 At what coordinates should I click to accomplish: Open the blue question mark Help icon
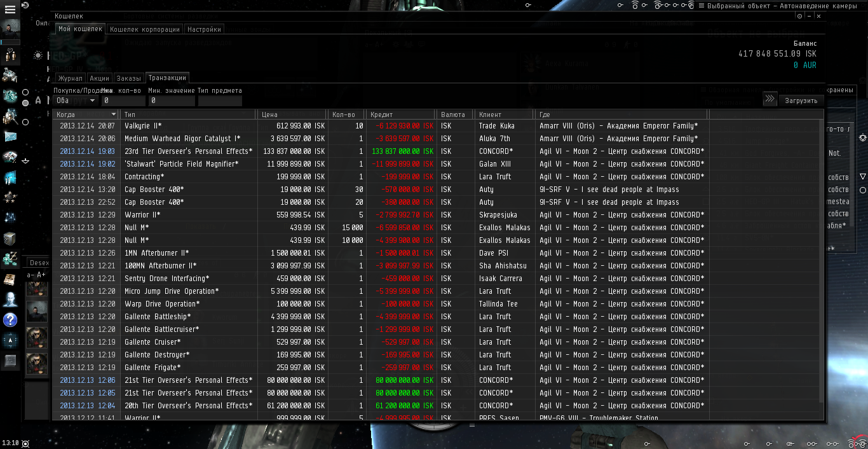[x=10, y=320]
